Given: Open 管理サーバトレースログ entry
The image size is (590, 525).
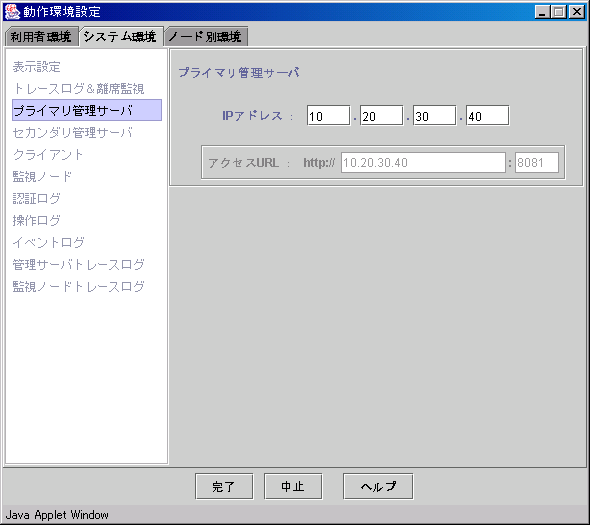Looking at the screenshot, I should (78, 265).
